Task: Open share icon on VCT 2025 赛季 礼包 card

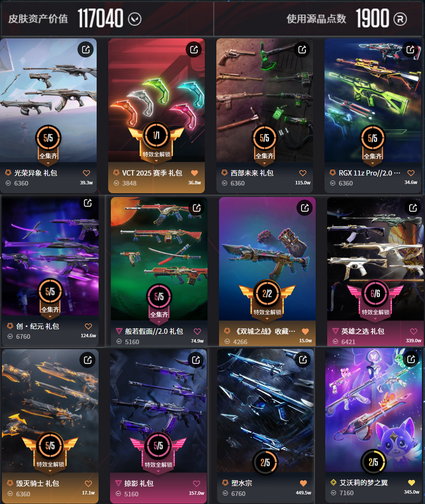Action: [194, 50]
